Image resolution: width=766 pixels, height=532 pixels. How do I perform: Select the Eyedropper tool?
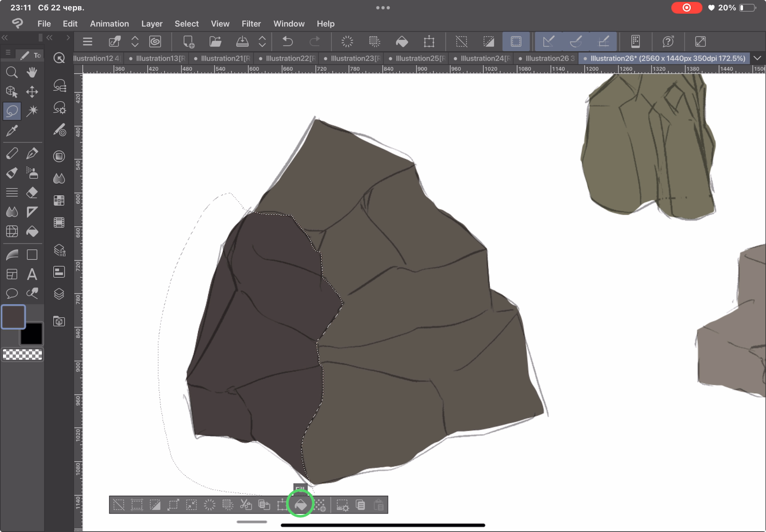[12, 130]
